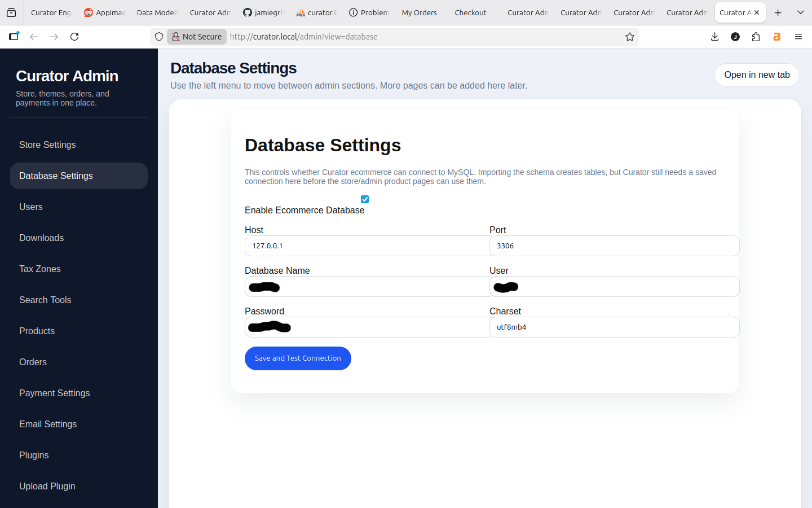
Task: Switch to the Checkout tab
Action: (470, 12)
